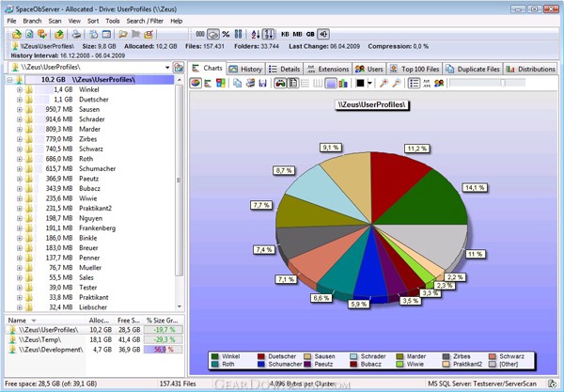Toggle the chart legend display button

293,84
